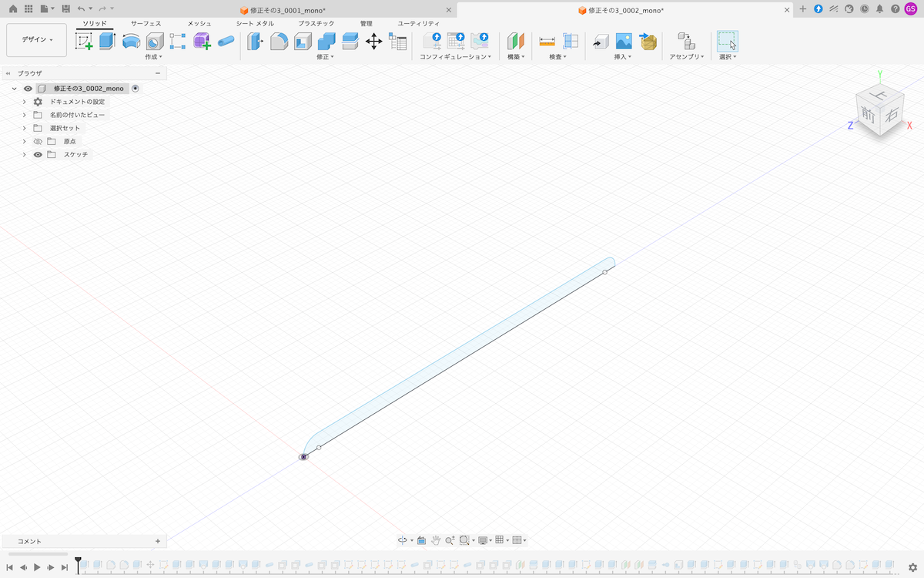924x578 pixels.
Task: Open the Data Panel grid icon
Action: pos(28,8)
